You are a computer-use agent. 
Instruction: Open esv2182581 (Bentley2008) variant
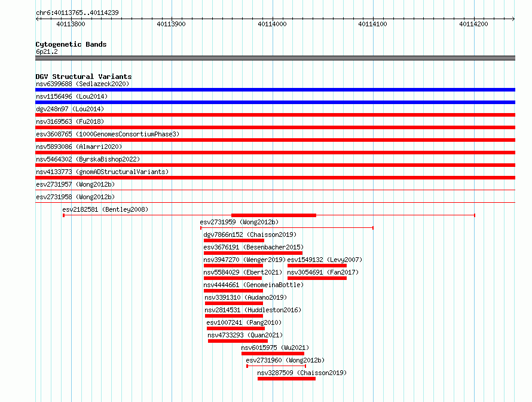(x=105, y=209)
